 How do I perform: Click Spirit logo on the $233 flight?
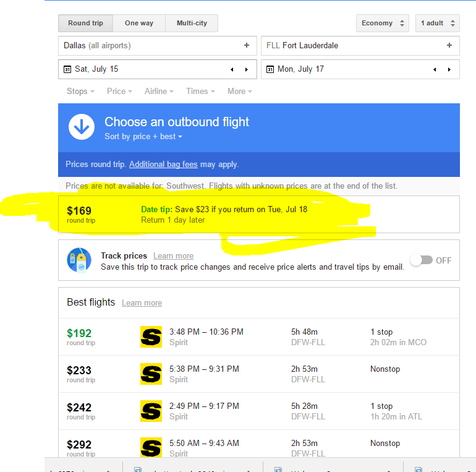pyautogui.click(x=151, y=374)
